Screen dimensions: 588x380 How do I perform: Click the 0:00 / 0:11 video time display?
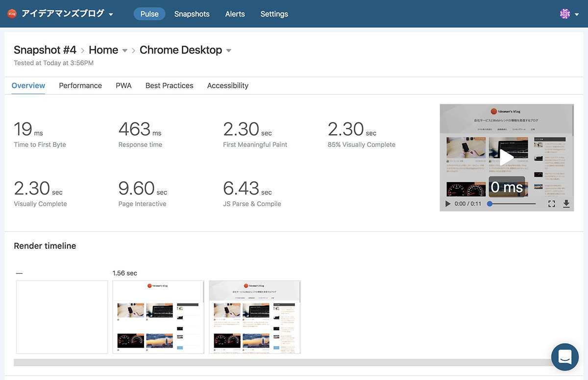click(468, 204)
